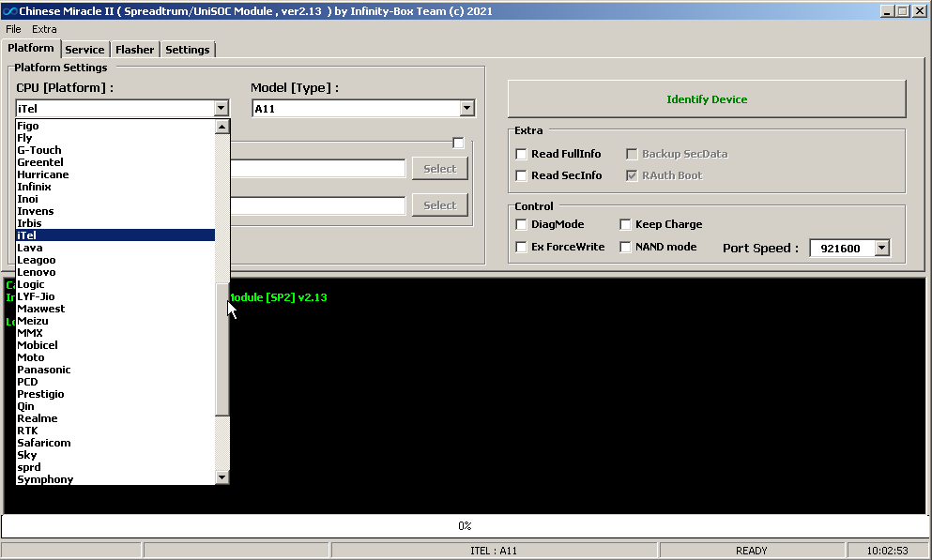Select sprd from the platform list
This screenshot has width=932, height=560.
click(115, 467)
